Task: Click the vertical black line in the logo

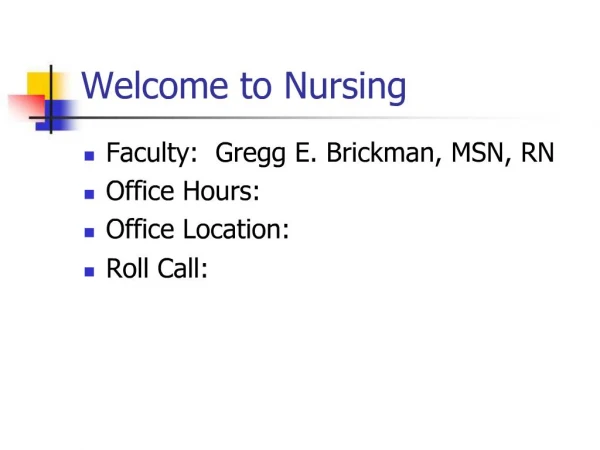Action: click(x=51, y=99)
